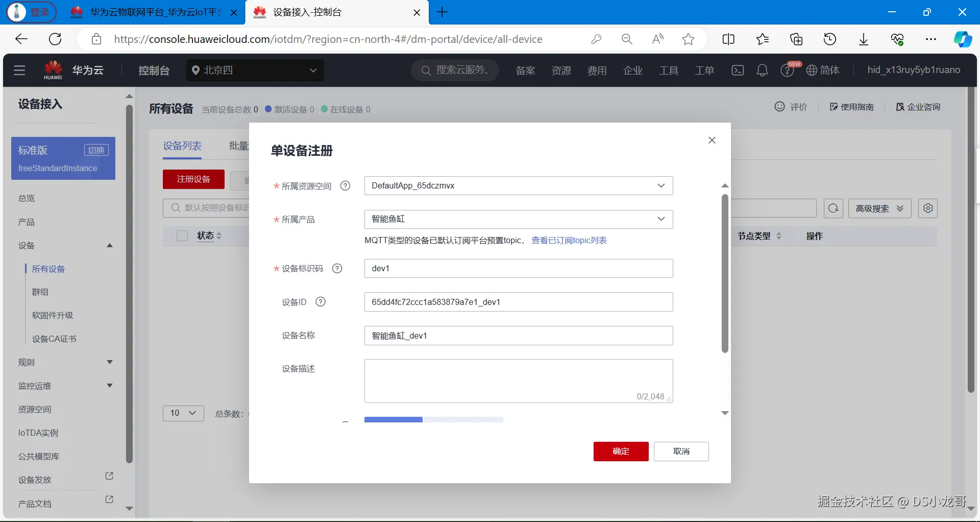
Task: Open 群组 in the sidebar
Action: [x=40, y=292]
